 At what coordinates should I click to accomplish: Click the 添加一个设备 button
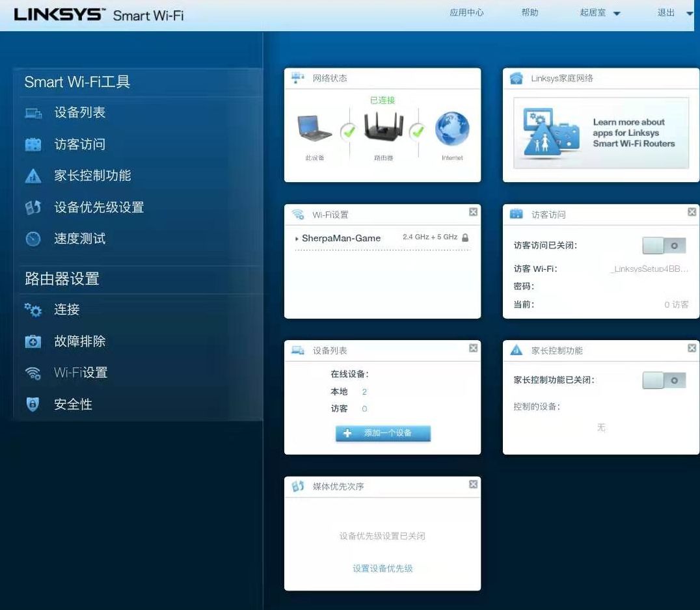(383, 433)
